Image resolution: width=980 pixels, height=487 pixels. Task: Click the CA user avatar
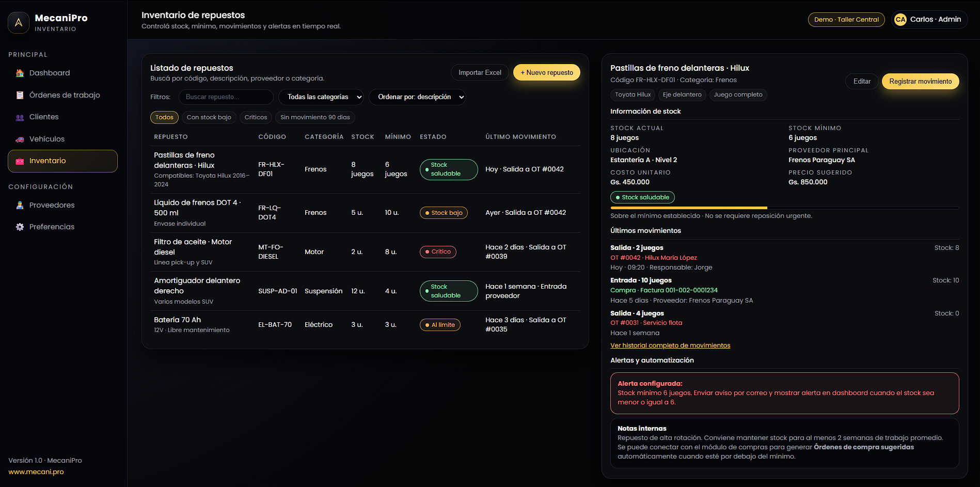(900, 20)
